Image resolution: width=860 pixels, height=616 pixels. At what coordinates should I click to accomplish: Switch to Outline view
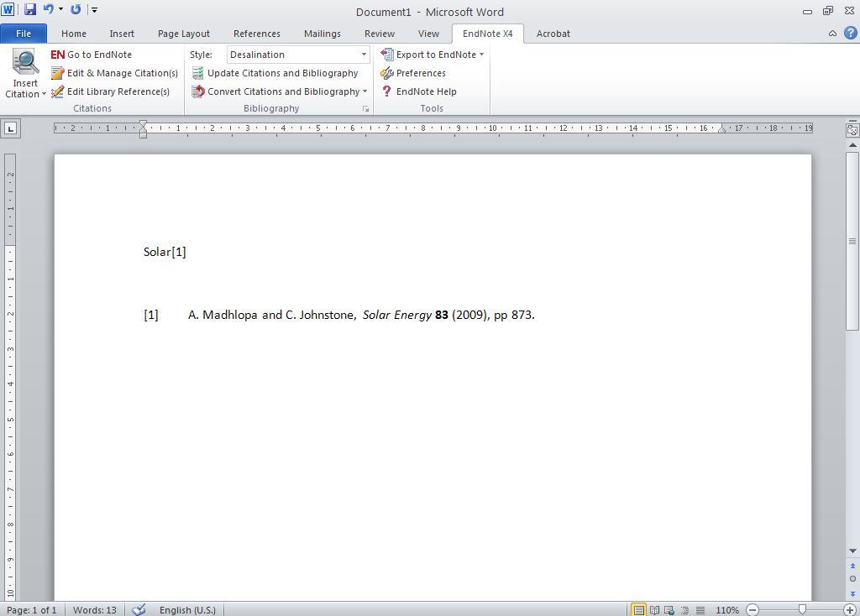point(684,610)
